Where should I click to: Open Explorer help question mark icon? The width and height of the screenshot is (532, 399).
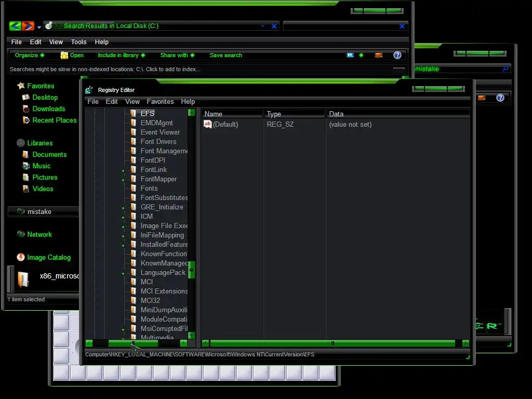(x=397, y=55)
